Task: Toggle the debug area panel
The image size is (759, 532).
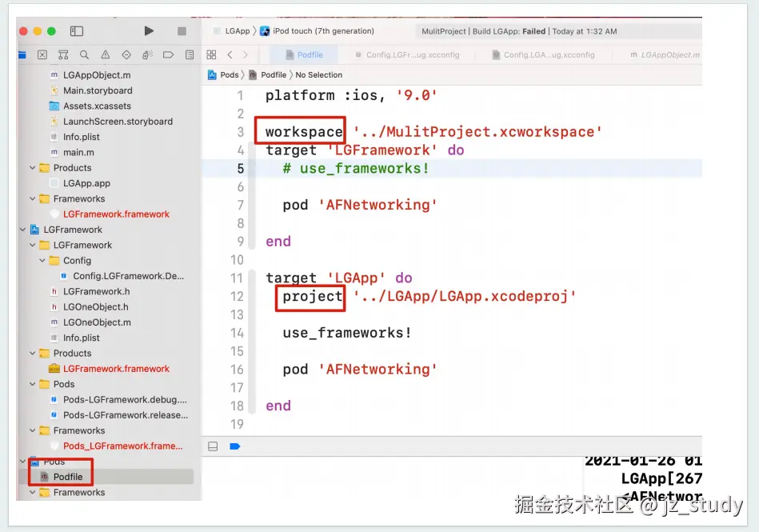Action: 213,446
